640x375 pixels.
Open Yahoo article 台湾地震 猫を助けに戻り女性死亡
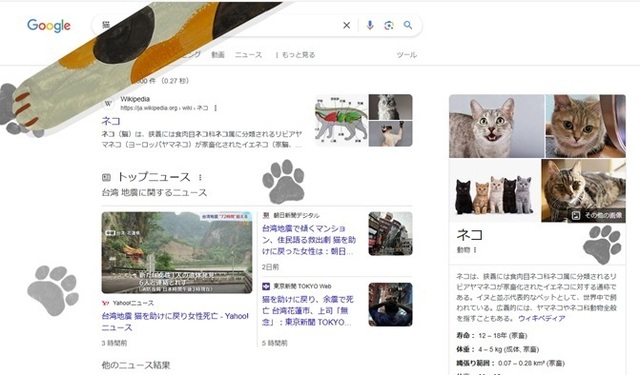(175, 322)
